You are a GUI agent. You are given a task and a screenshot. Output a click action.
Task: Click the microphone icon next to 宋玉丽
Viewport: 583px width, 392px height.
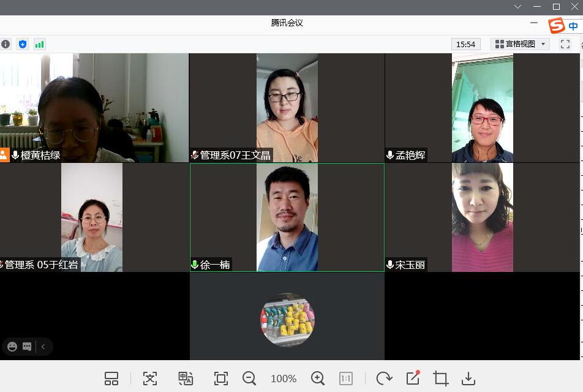coord(390,265)
